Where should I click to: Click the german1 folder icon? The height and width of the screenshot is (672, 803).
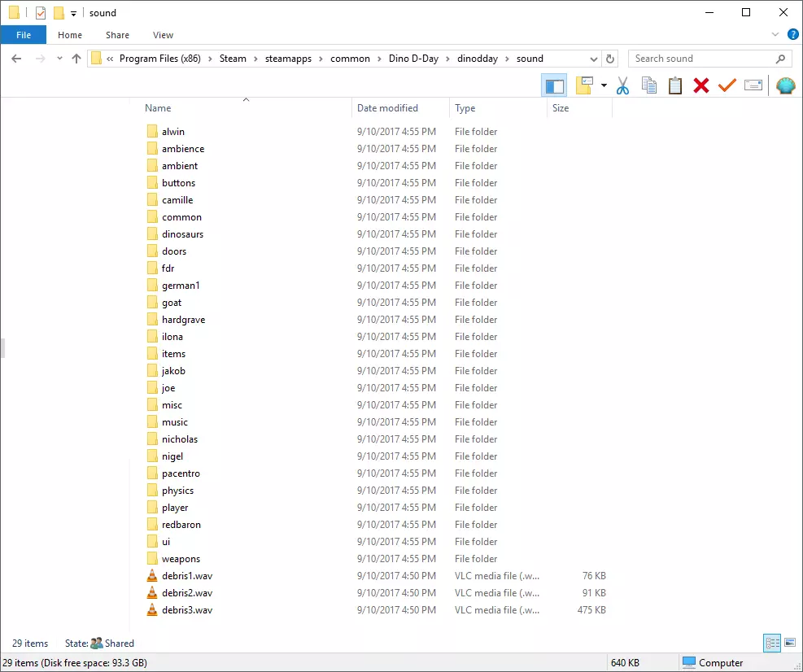pyautogui.click(x=152, y=286)
